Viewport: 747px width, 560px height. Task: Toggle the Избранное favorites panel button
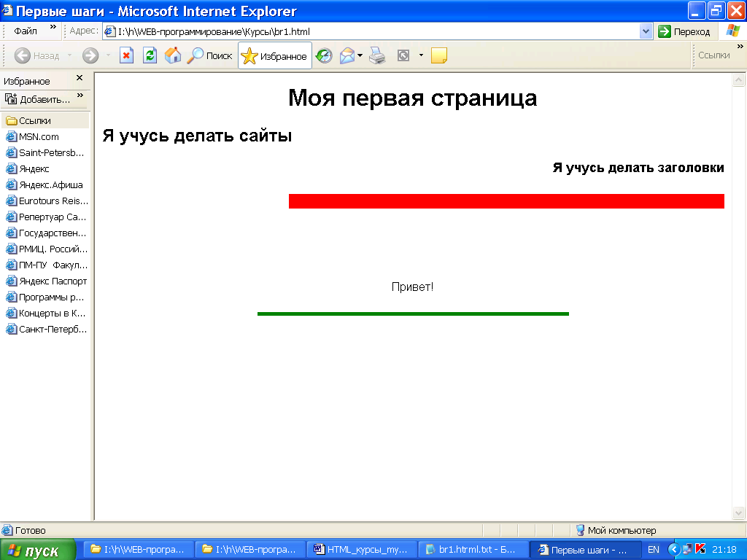[x=274, y=55]
